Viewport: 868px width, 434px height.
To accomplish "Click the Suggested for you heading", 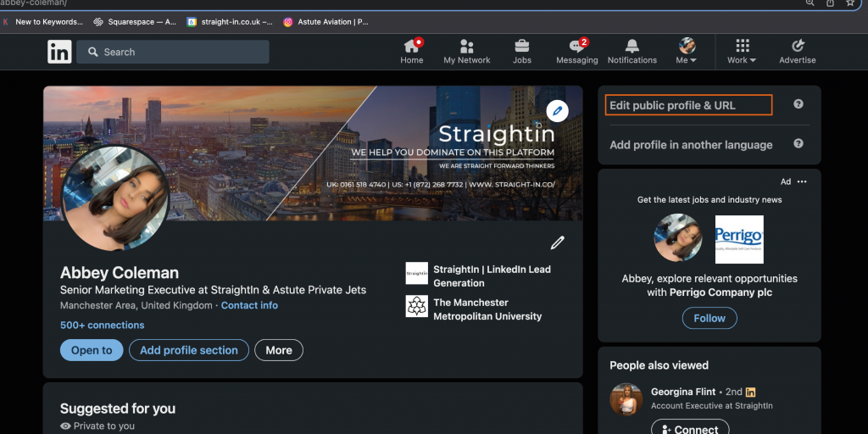I will (117, 409).
